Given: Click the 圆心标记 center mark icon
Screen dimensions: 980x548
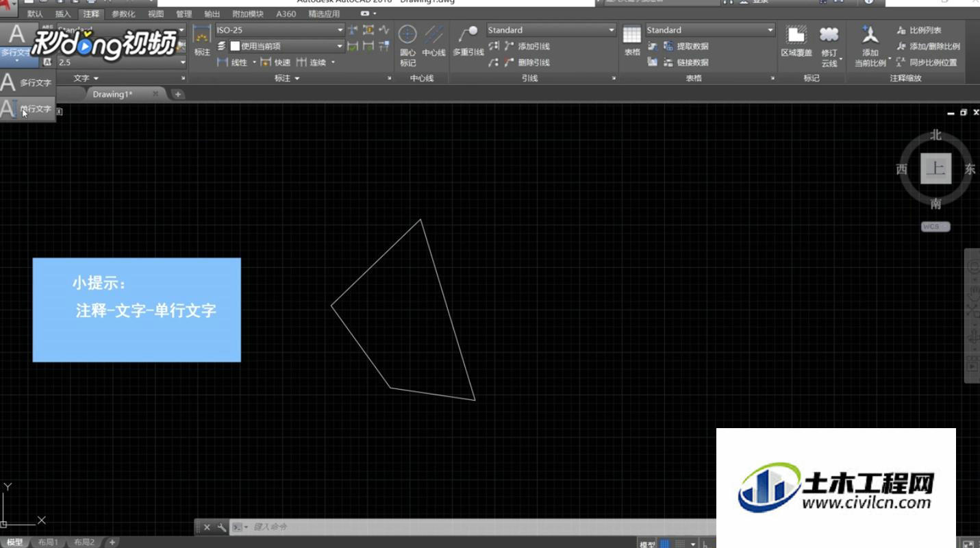Looking at the screenshot, I should pyautogui.click(x=407, y=34).
